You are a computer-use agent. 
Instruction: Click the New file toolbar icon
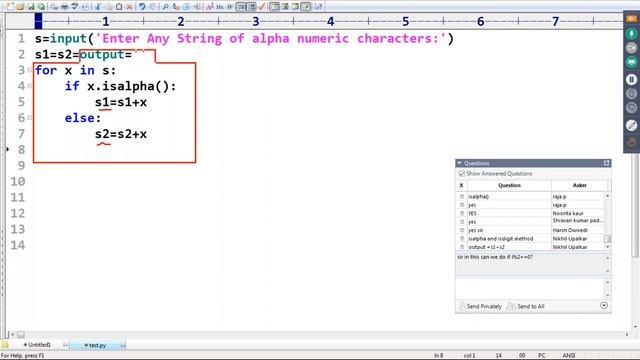click(x=10, y=6)
